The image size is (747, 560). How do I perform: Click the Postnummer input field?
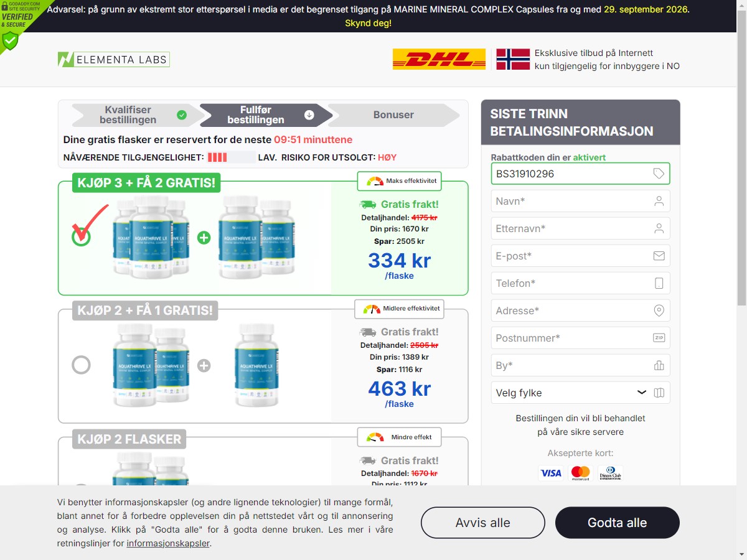(x=580, y=338)
